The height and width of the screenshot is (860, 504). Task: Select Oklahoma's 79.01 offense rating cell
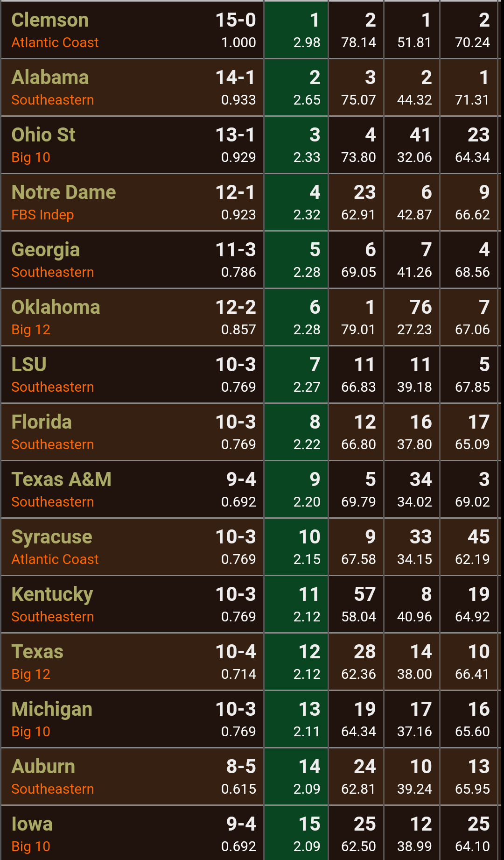pyautogui.click(x=357, y=317)
